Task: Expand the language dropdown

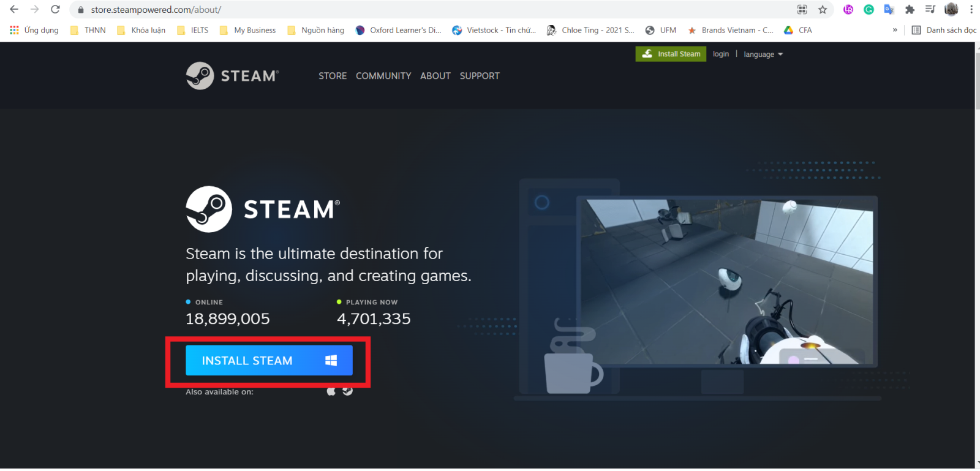Action: [763, 55]
